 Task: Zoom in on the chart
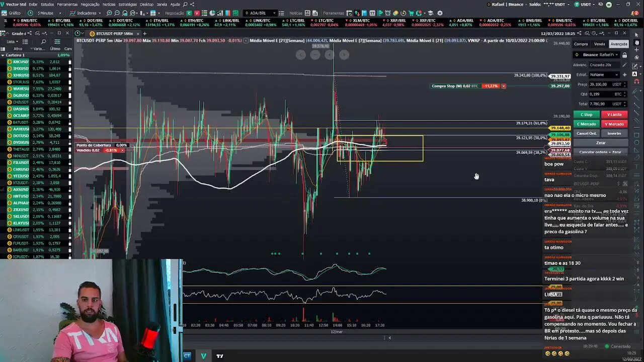coord(109,13)
